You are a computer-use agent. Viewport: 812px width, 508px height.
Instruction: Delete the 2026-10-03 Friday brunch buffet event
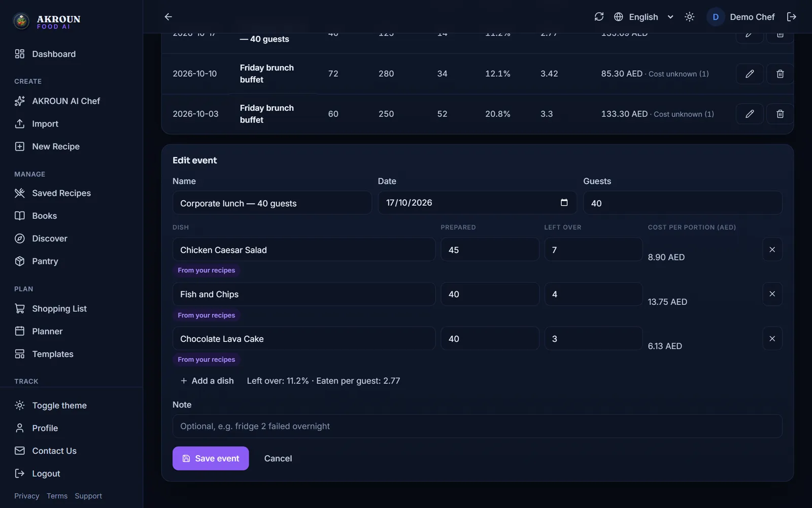(780, 114)
